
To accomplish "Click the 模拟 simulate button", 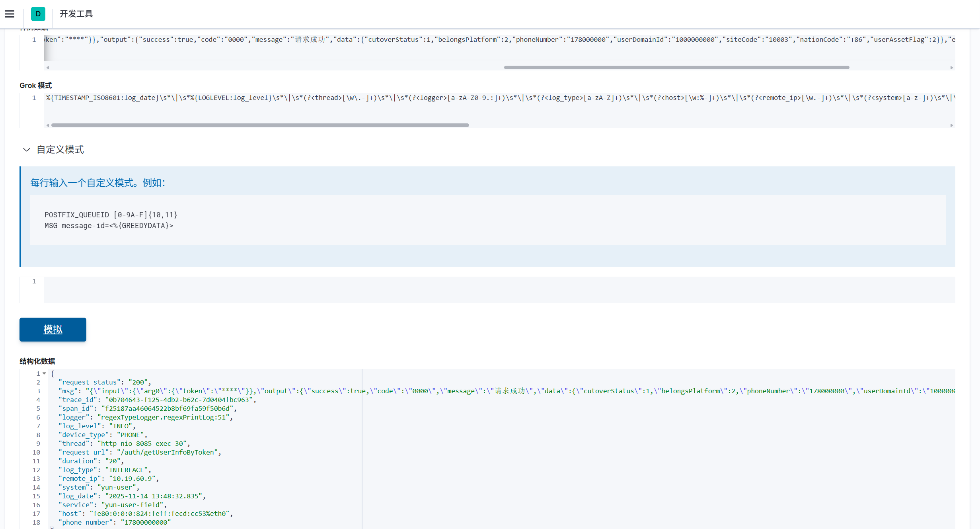I will (x=53, y=330).
